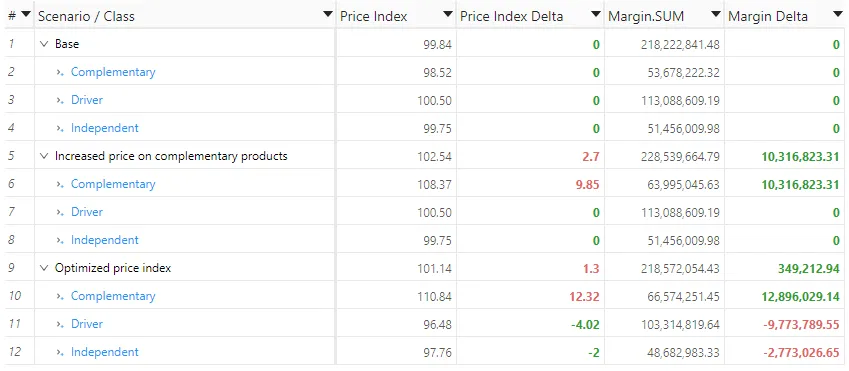Expand chevron beside Driver under Base
Viewport: 849px width, 371px height.
pyautogui.click(x=61, y=100)
